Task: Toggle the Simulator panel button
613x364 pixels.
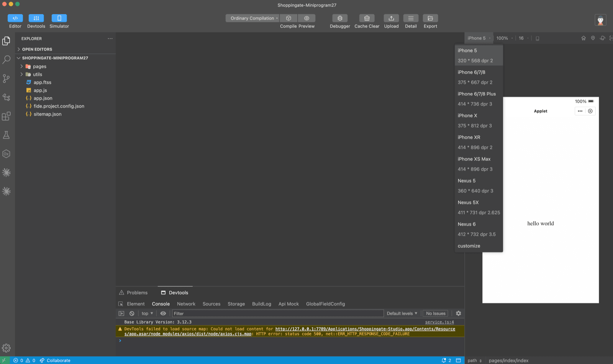Action: pos(59,18)
